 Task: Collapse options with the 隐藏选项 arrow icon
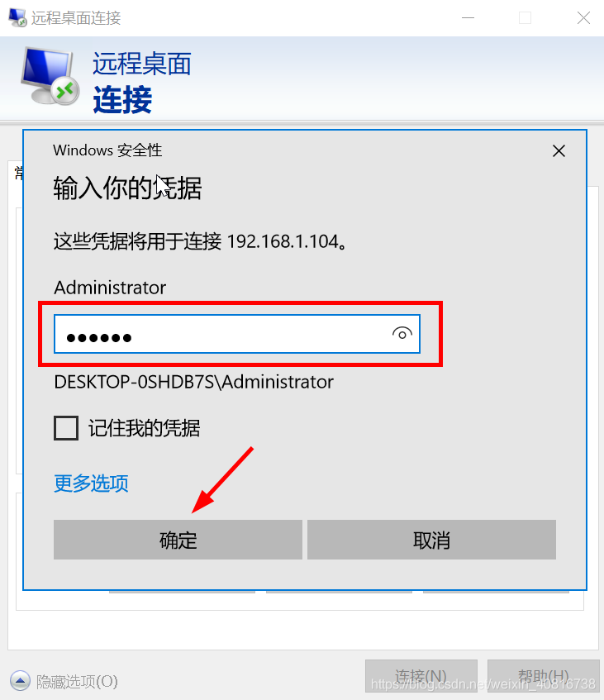coord(20,681)
